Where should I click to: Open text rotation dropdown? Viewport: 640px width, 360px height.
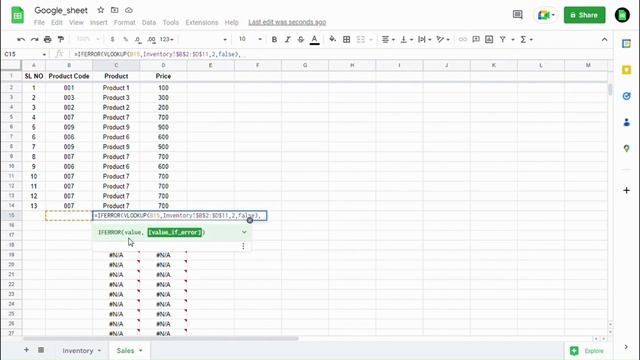tap(443, 40)
